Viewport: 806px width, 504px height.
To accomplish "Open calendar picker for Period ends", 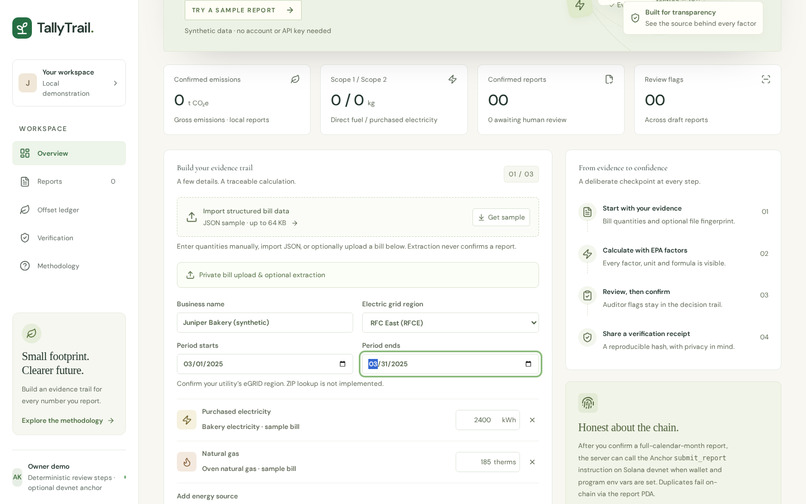I will click(528, 364).
